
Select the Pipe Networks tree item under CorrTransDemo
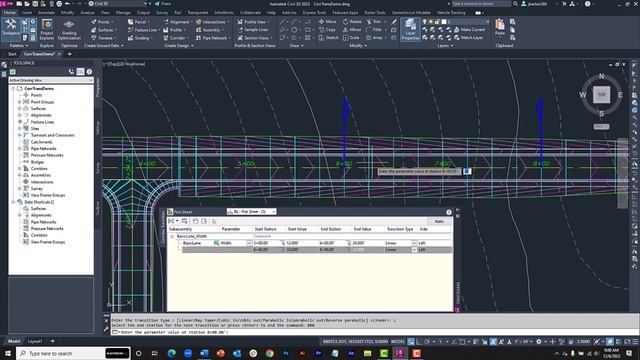click(43, 149)
